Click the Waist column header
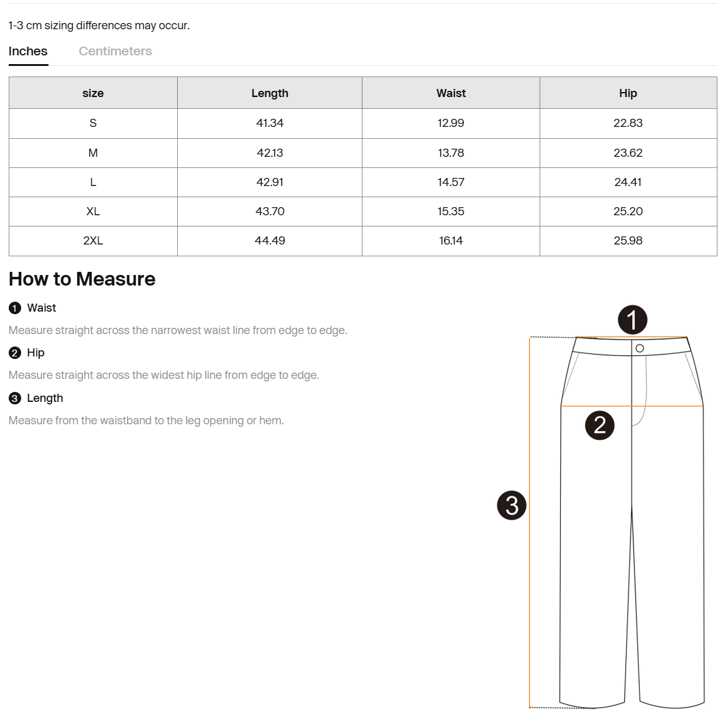Image resolution: width=728 pixels, height=726 pixels. click(x=451, y=93)
